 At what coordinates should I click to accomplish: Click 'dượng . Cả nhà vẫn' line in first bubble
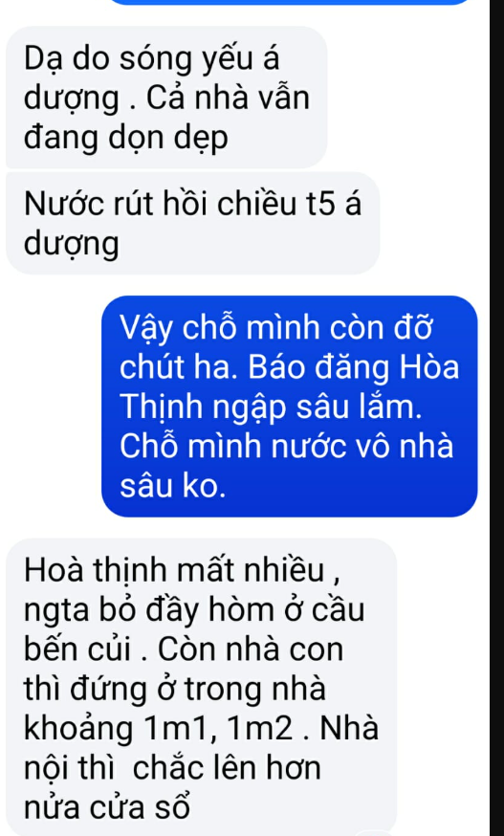click(x=167, y=99)
